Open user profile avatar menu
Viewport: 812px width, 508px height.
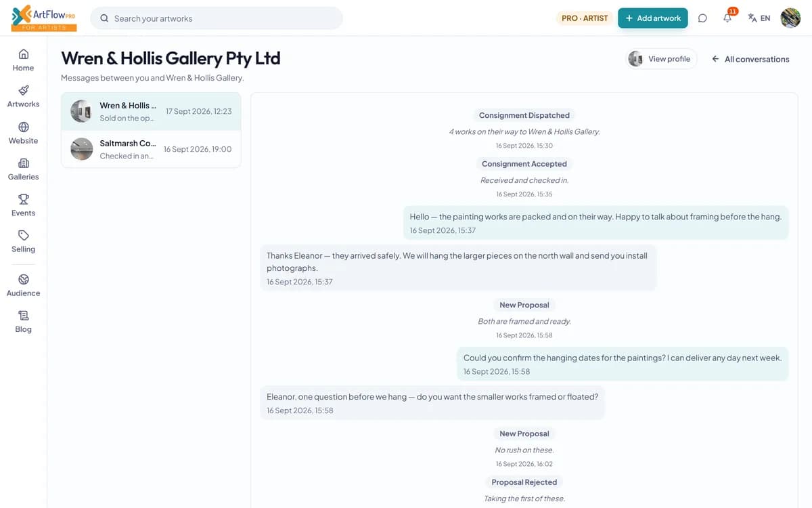coord(790,18)
